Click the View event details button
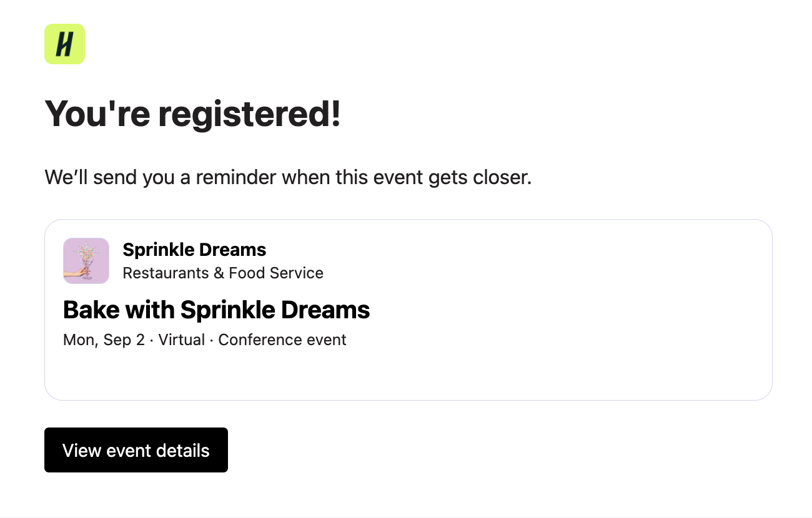 136,450
